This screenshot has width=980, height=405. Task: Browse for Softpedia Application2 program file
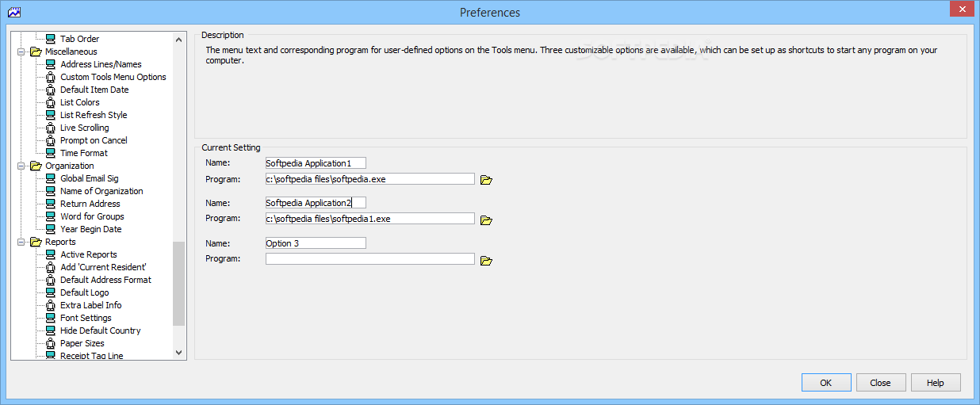coord(487,220)
